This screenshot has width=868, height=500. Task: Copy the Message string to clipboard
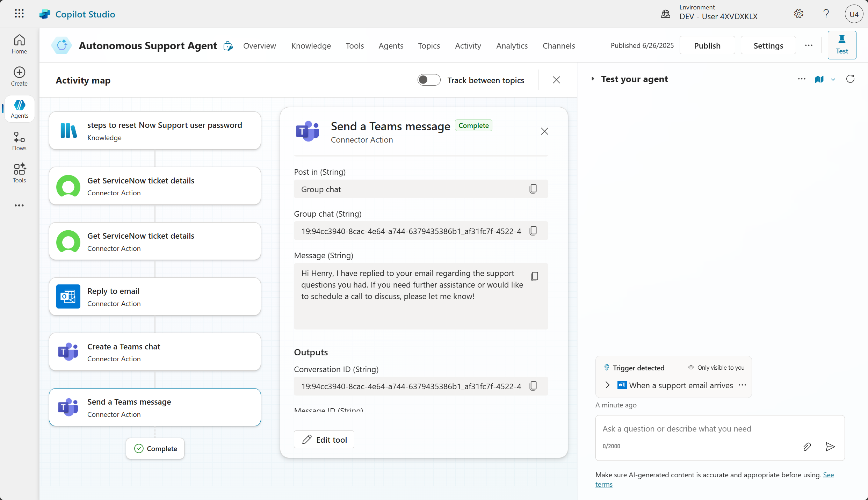pyautogui.click(x=534, y=276)
